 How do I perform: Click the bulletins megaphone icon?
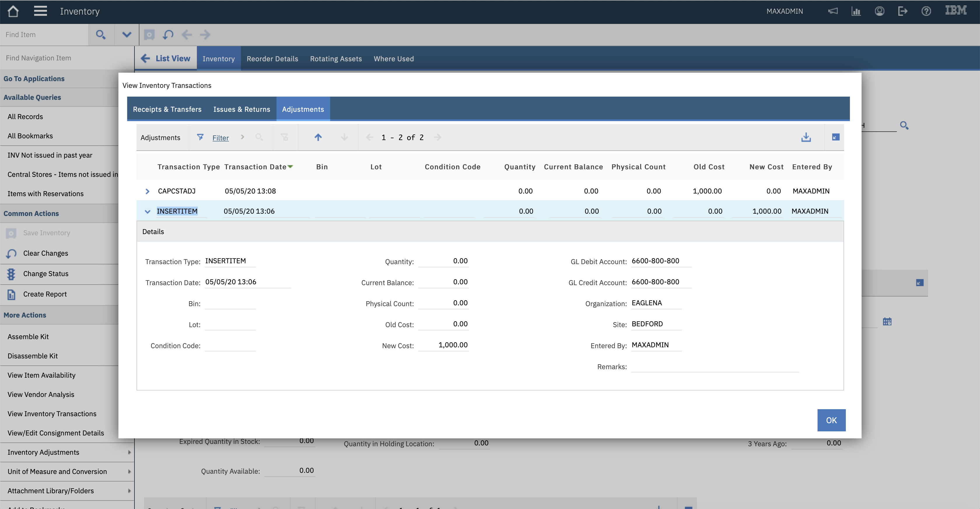[x=833, y=11]
